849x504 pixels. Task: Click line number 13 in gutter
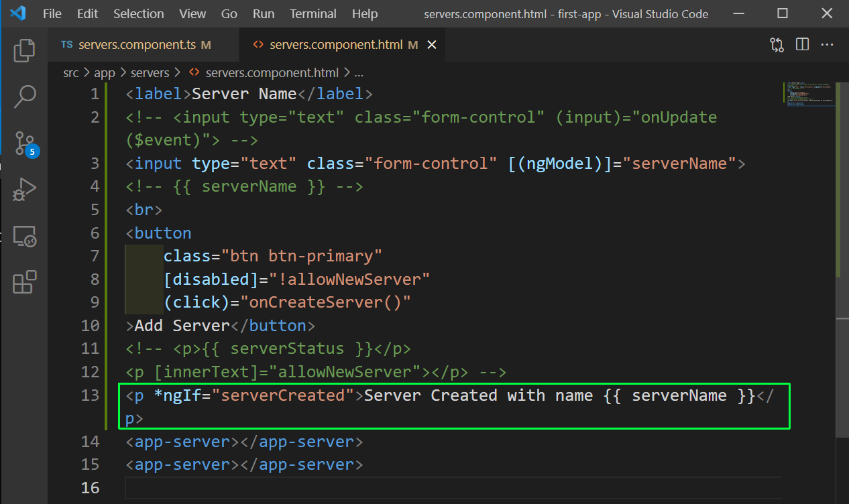tap(90, 395)
